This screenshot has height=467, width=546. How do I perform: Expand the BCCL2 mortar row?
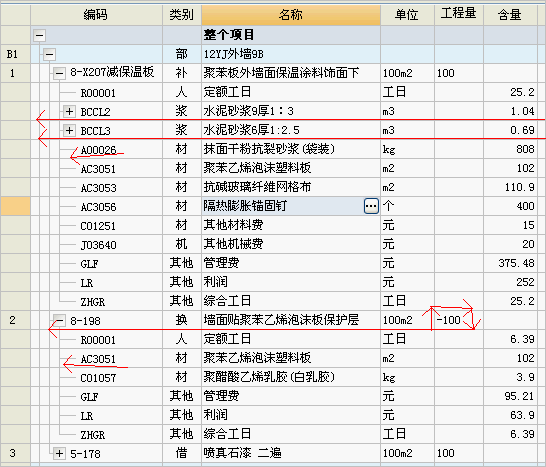69,111
